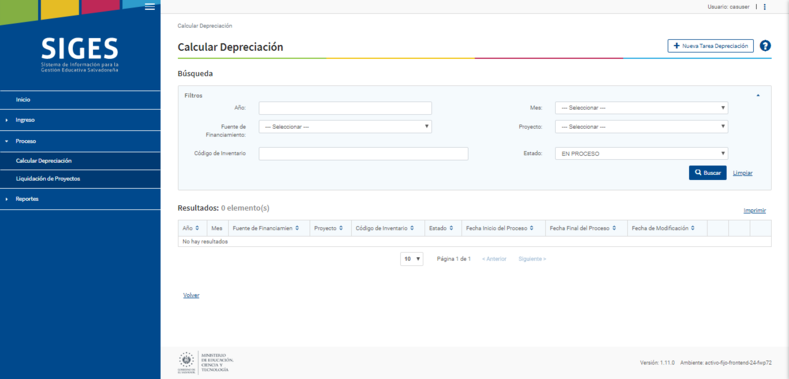The height and width of the screenshot is (379, 789).
Task: Click Nueva Tarea Depreciación button
Action: [x=711, y=46]
